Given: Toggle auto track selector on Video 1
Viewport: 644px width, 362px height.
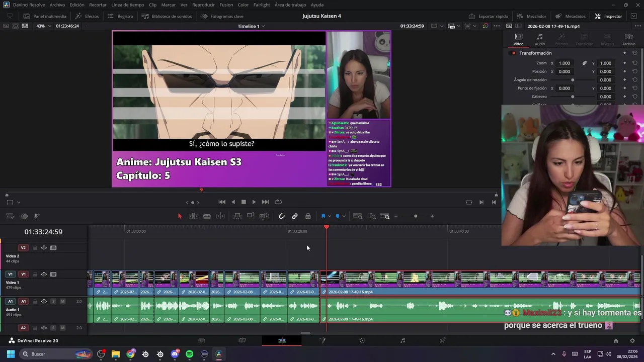Looking at the screenshot, I should click(44, 275).
